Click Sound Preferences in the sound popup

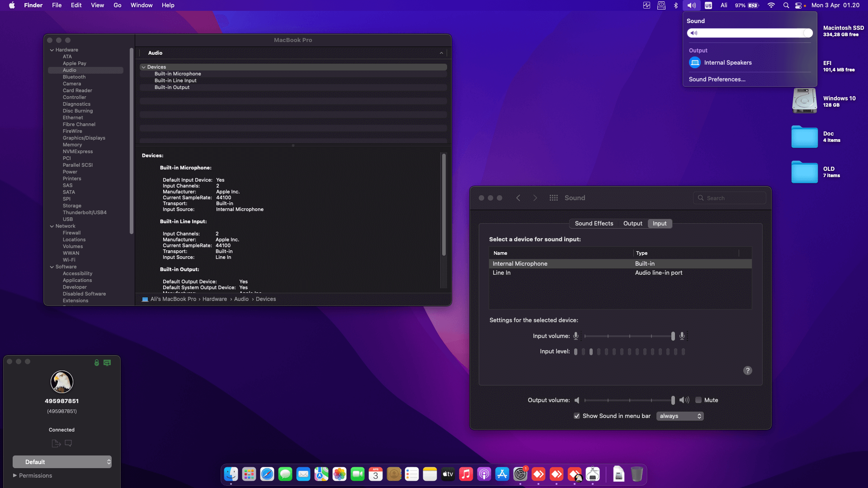717,79
